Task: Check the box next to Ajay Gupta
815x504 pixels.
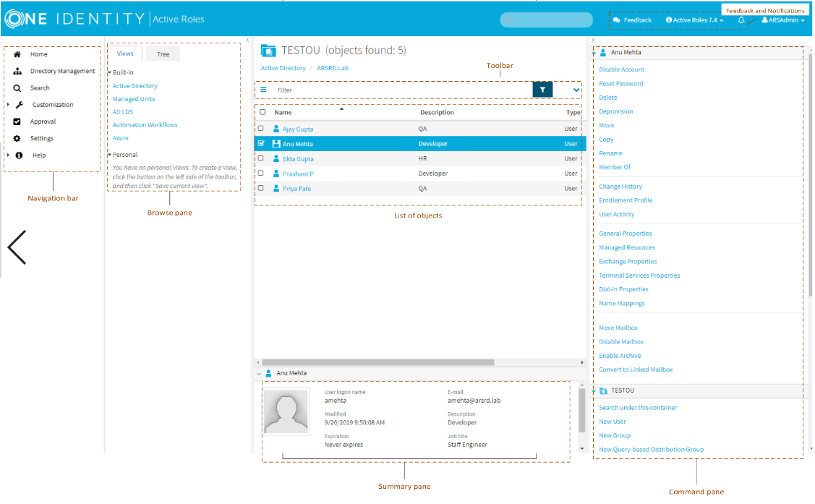Action: 262,129
